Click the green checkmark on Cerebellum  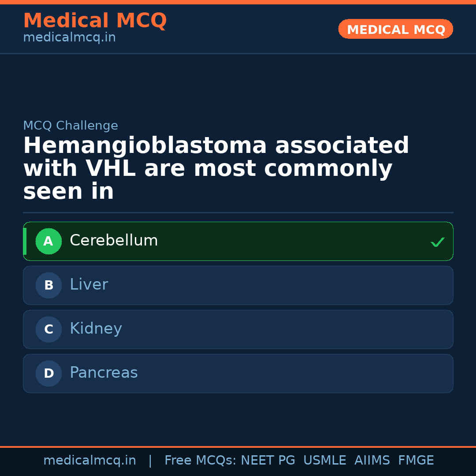437,242
